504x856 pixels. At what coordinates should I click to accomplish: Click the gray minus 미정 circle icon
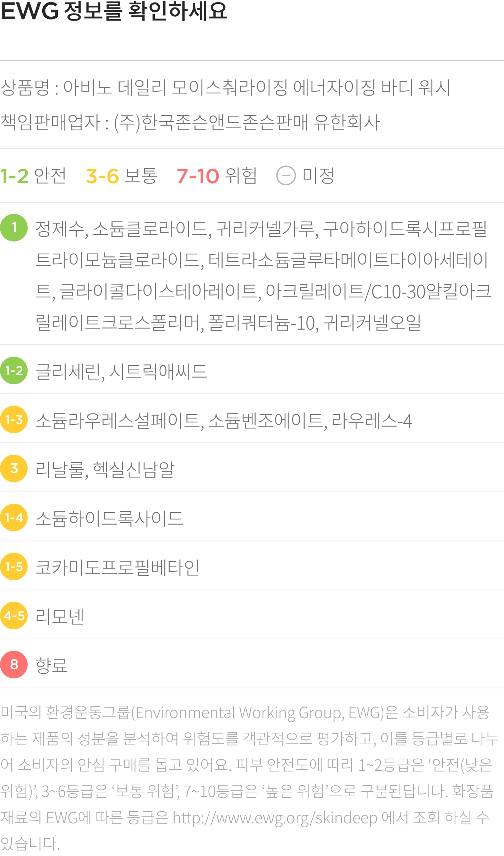point(286,175)
